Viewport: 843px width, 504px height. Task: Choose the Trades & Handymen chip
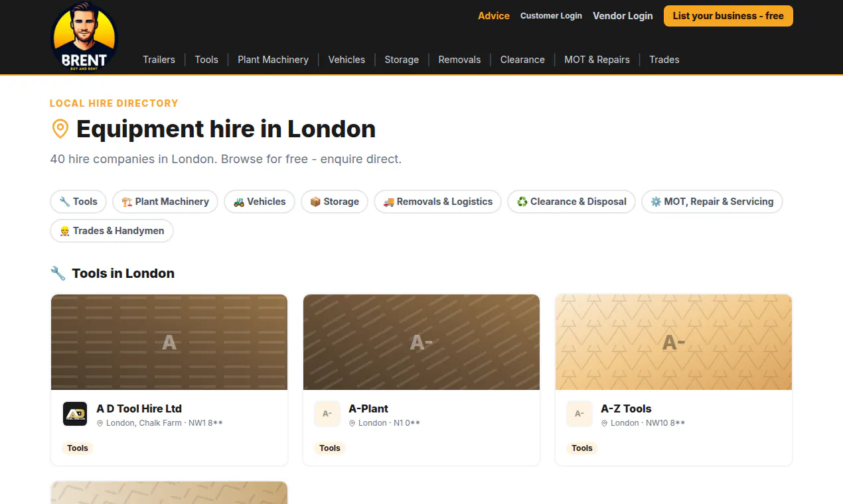click(x=112, y=231)
